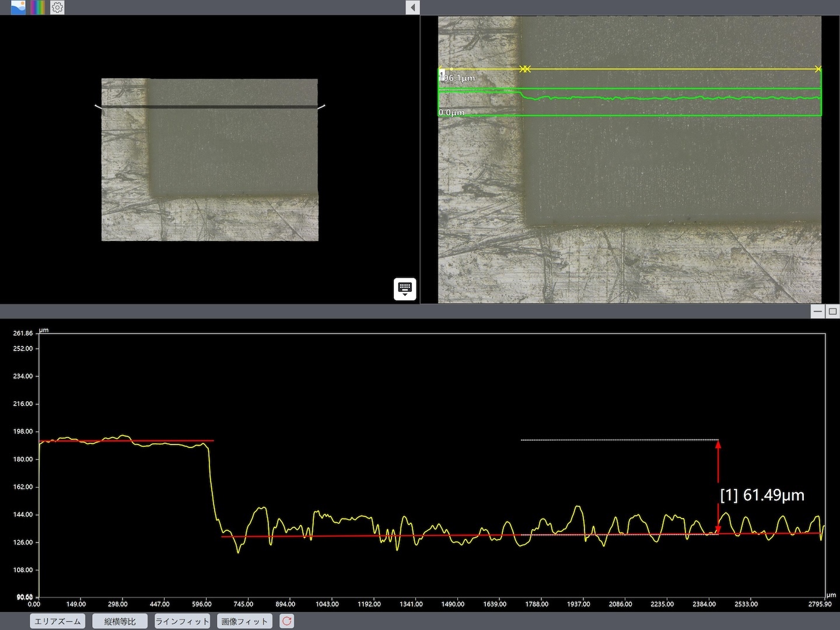The width and height of the screenshot is (840, 630).
Task: Maximize the profile graph panel
Action: (832, 311)
